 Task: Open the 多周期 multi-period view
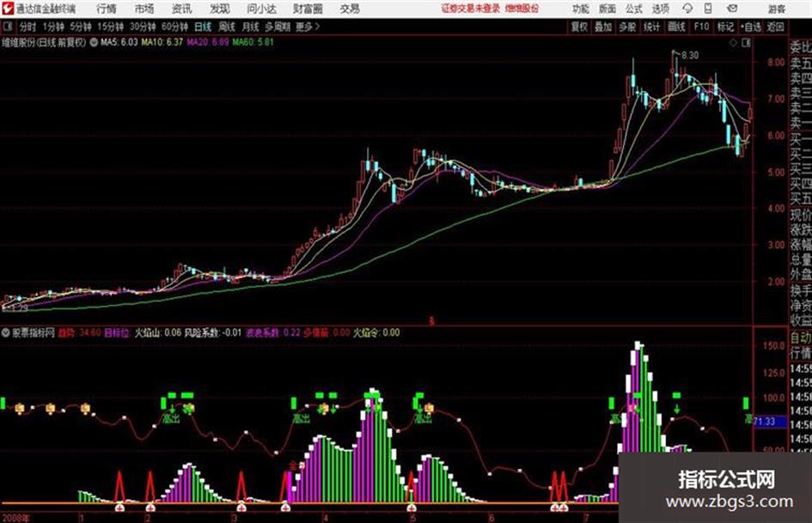point(278,27)
